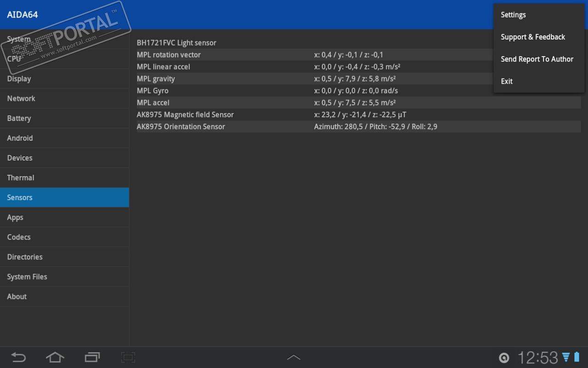The height and width of the screenshot is (368, 588).
Task: Tap the Android home icon
Action: click(55, 357)
